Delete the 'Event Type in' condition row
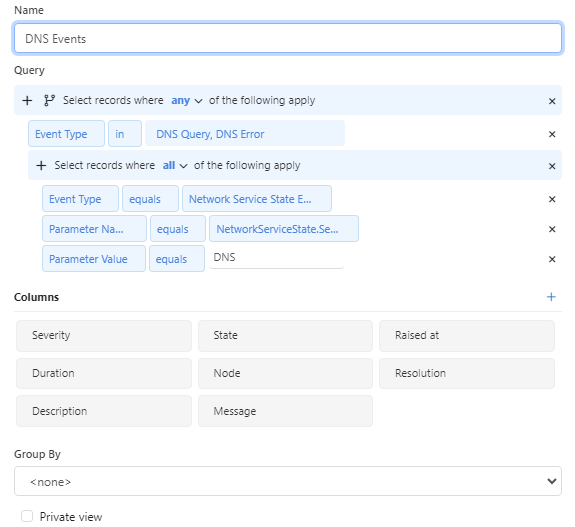This screenshot has height=527, width=575. pyautogui.click(x=552, y=135)
